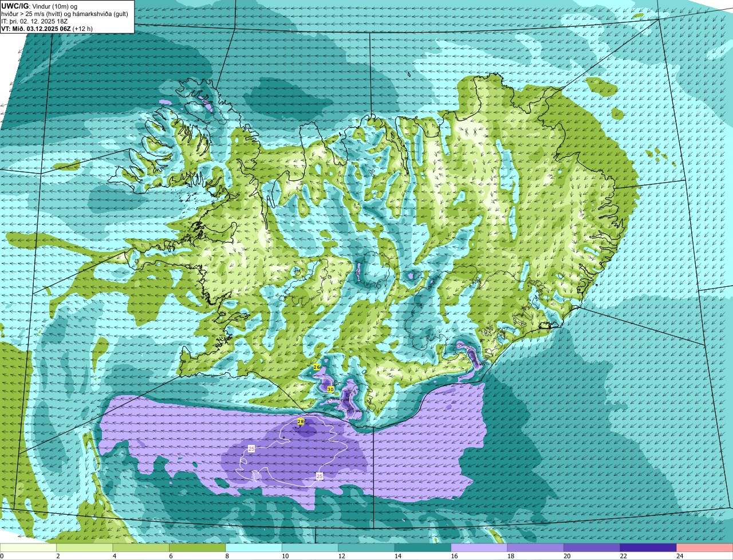Click the legend scale value 4

[x=115, y=556]
